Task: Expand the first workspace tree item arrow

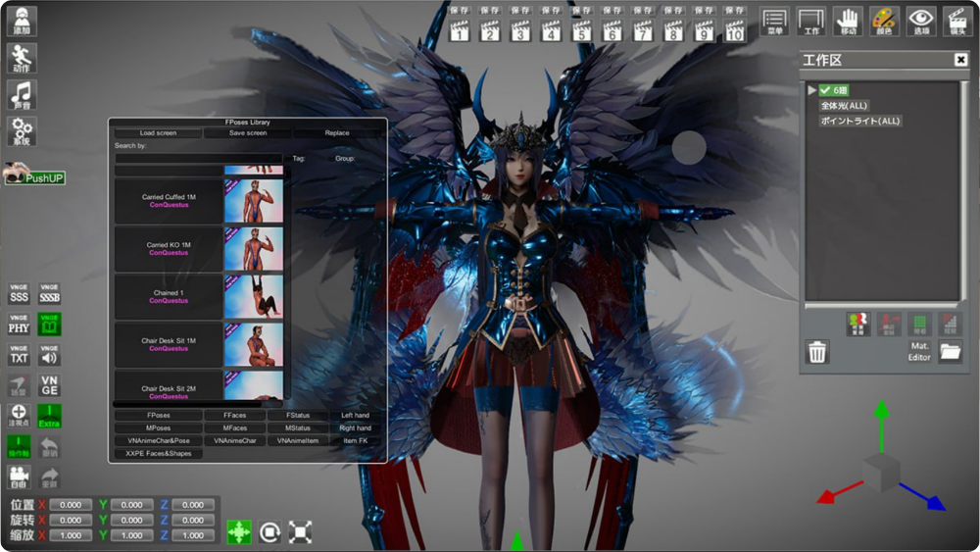Action: click(x=811, y=90)
